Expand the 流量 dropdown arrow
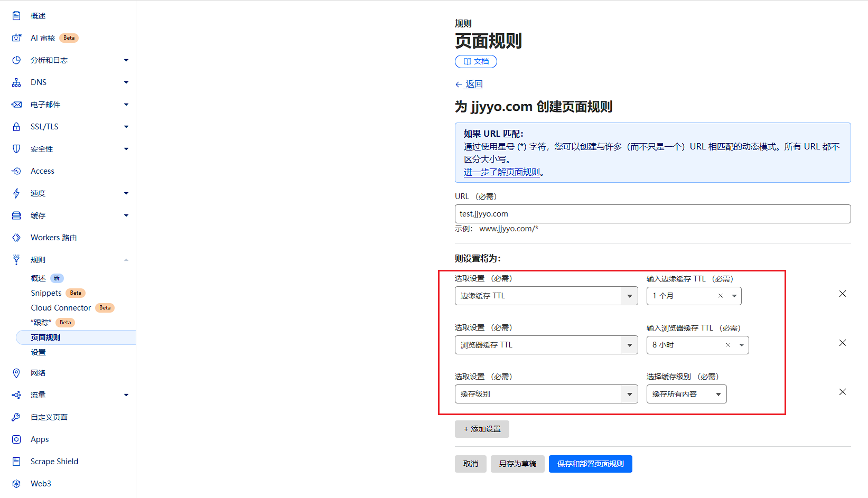 (126, 394)
